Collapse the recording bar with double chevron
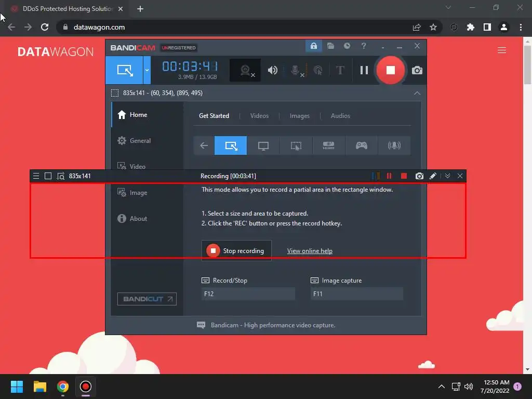The width and height of the screenshot is (532, 399). coord(447,176)
